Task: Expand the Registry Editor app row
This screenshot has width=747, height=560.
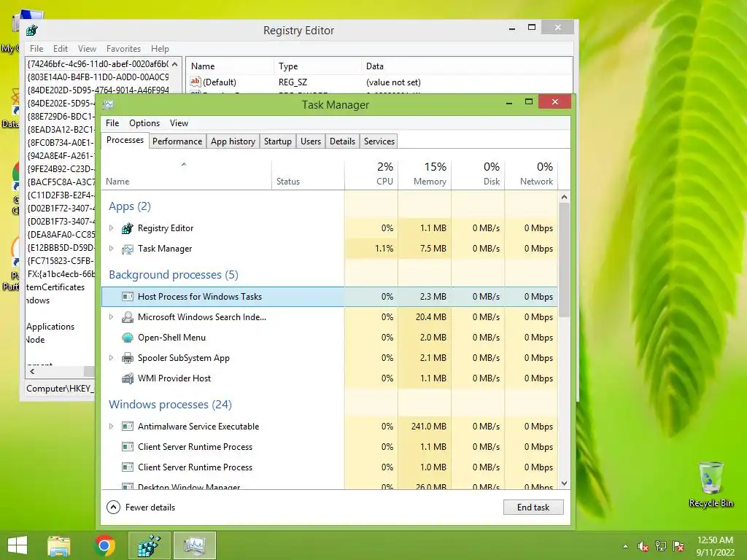Action: [111, 228]
